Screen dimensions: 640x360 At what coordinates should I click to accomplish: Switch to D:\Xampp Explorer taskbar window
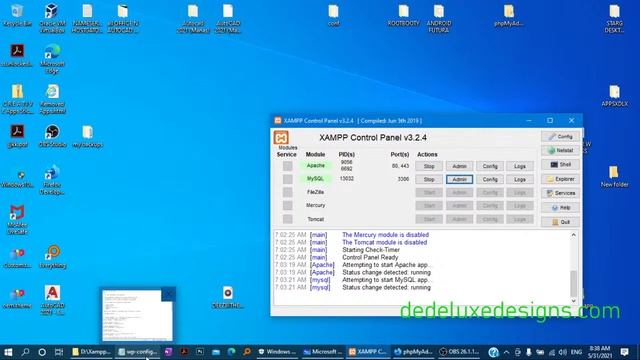pyautogui.click(x=91, y=352)
